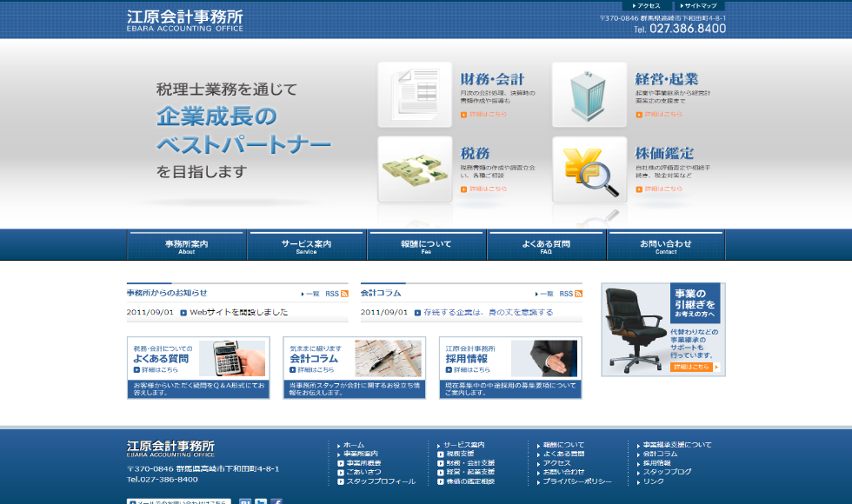
Task: Click the 株価鑑定 yen magnifier icon
Action: coord(589,169)
